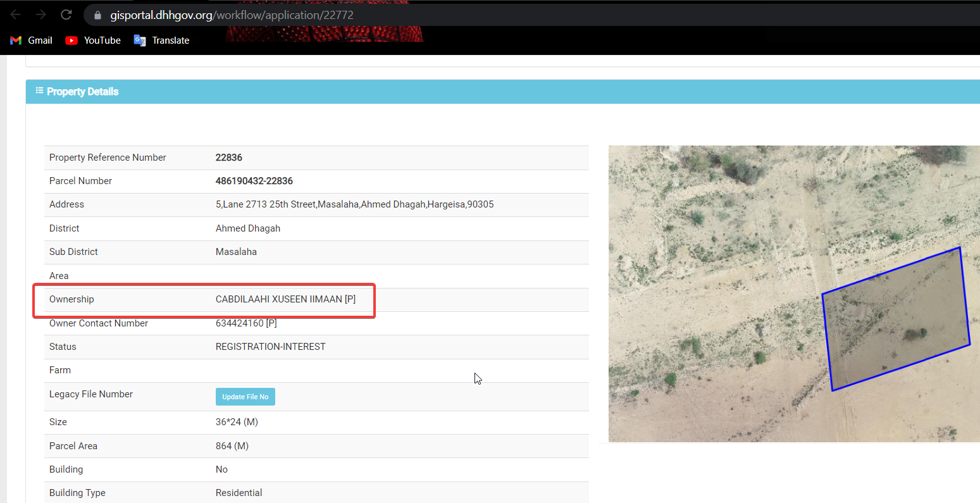Screen dimensions: 980x503
Task: Reload the page with the refresh icon
Action: tap(66, 15)
